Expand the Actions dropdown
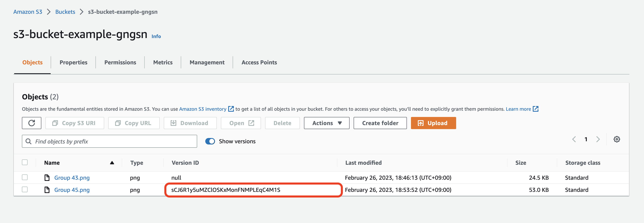 (326, 123)
